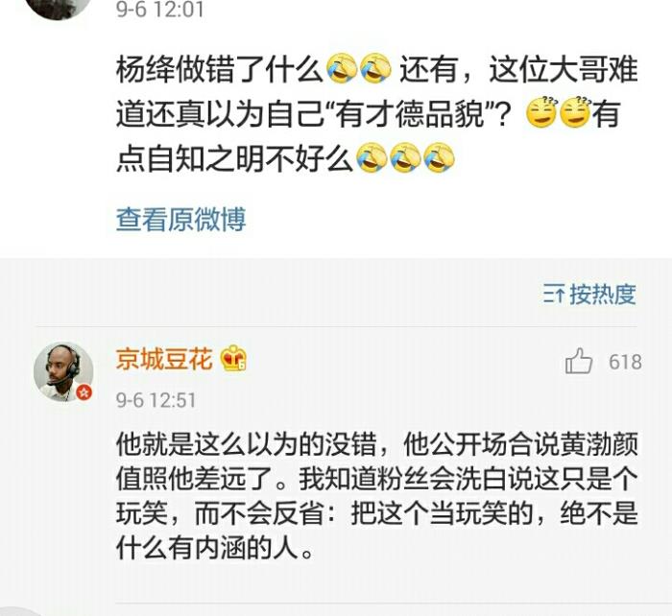
Task: Tap the first crying-laughing emoji after 什么
Action: tap(342, 68)
